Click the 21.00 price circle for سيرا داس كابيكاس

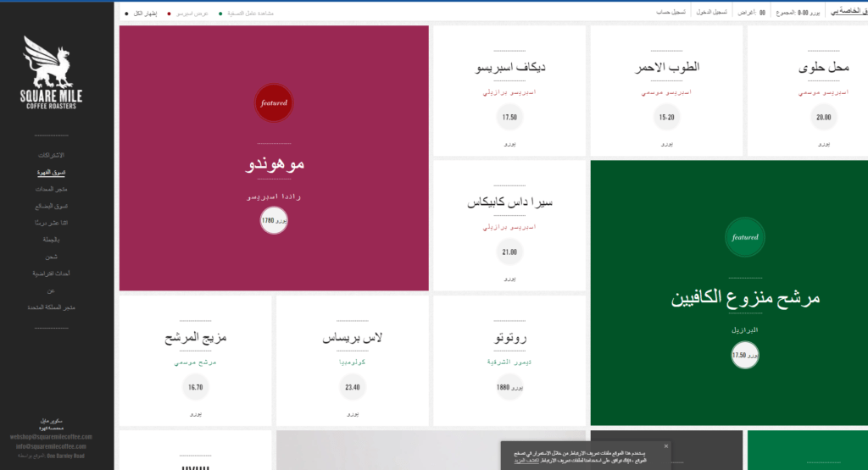pyautogui.click(x=509, y=252)
